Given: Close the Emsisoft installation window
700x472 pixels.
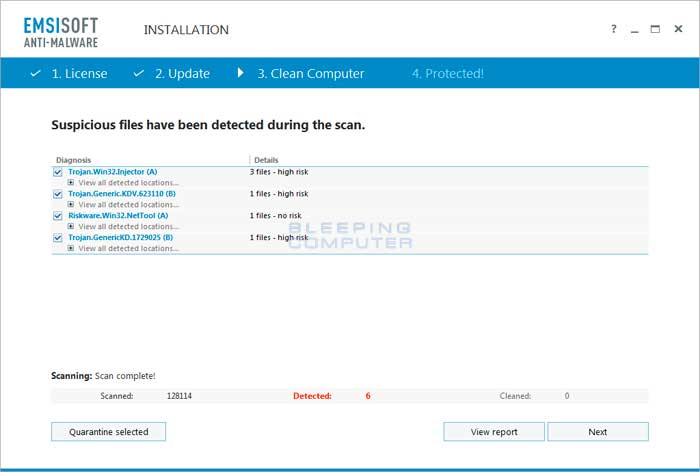Looking at the screenshot, I should click(678, 29).
